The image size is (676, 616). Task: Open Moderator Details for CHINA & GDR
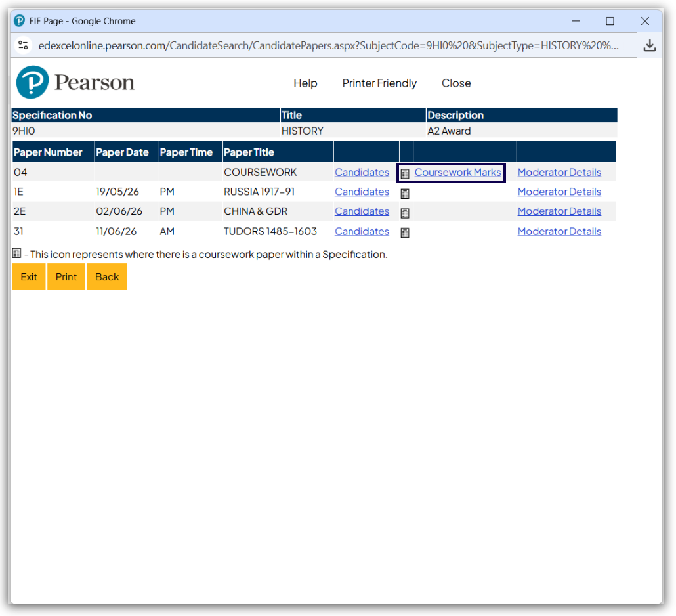pyautogui.click(x=559, y=211)
